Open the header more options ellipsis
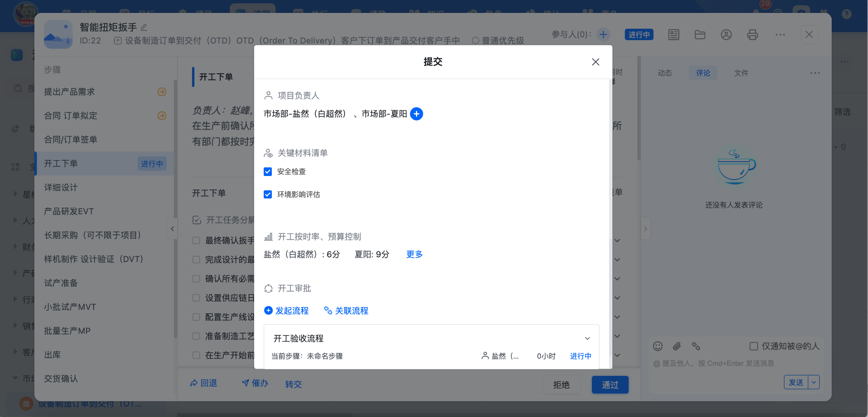Viewport: 868px width, 417px height. point(780,34)
